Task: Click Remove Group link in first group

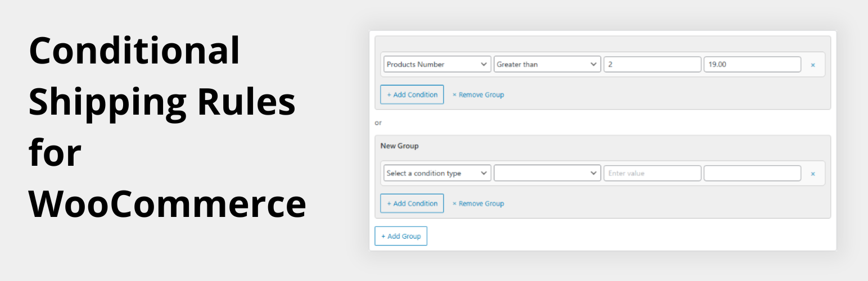Action: coord(478,95)
